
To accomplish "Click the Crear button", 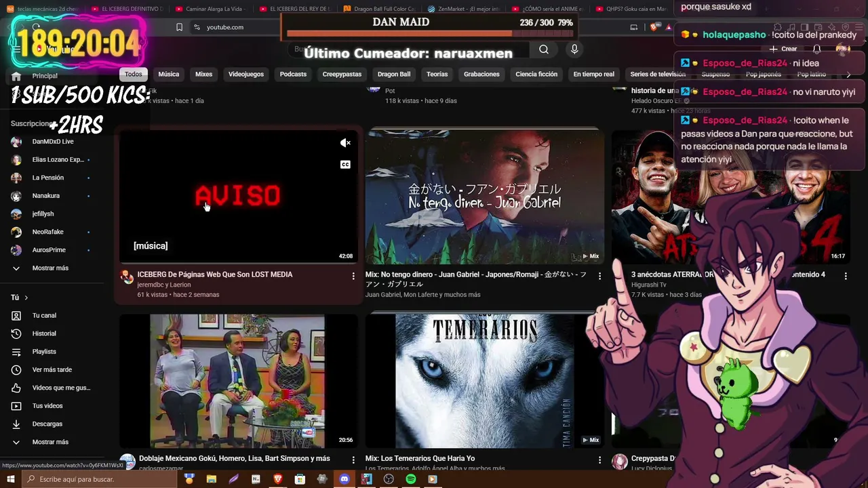I will coord(783,49).
